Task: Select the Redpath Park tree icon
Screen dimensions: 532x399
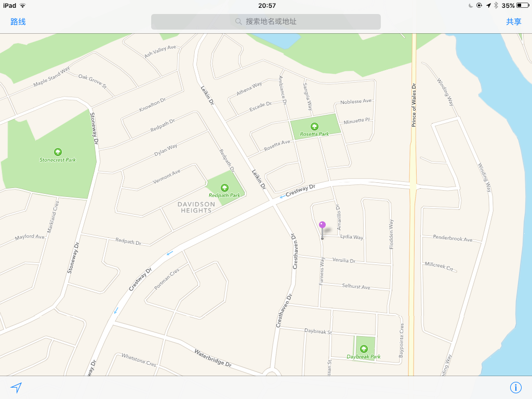Action: tap(224, 188)
